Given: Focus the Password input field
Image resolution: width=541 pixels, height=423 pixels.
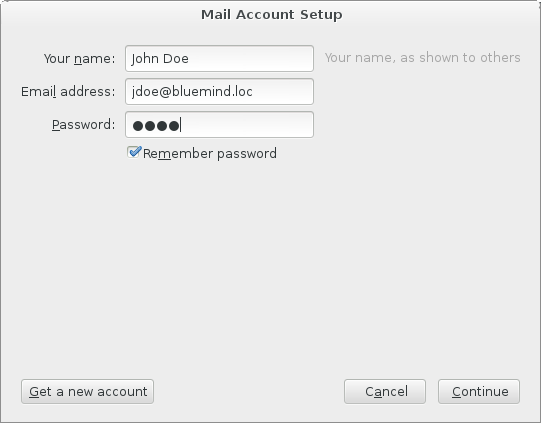Looking at the screenshot, I should click(219, 125).
